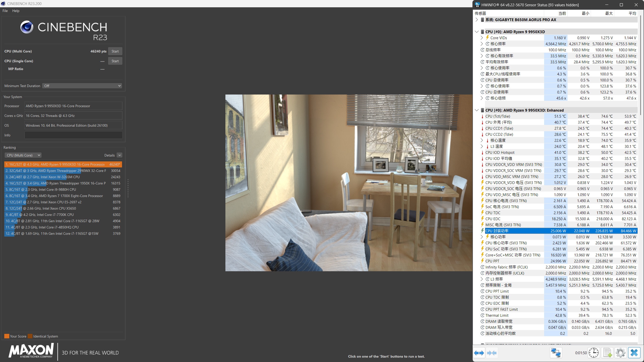
Task: Click the Cinebench logo sphere icon
Action: 27,27
